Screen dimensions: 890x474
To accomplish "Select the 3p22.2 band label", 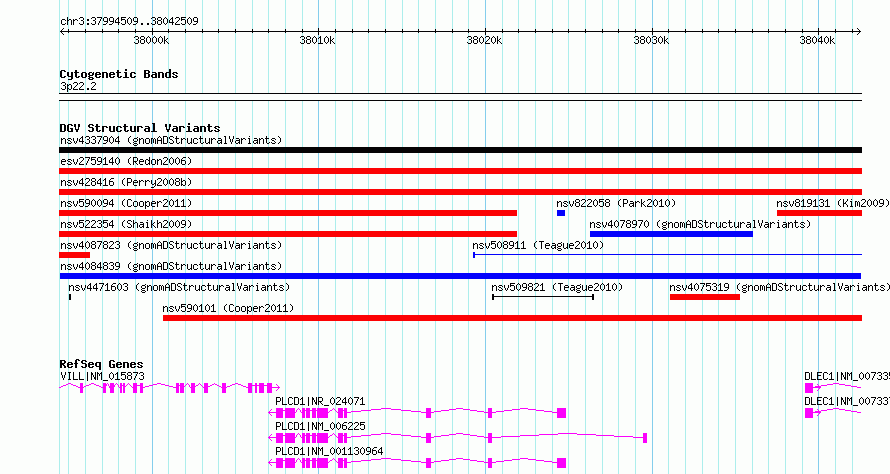I will pyautogui.click(x=78, y=86).
